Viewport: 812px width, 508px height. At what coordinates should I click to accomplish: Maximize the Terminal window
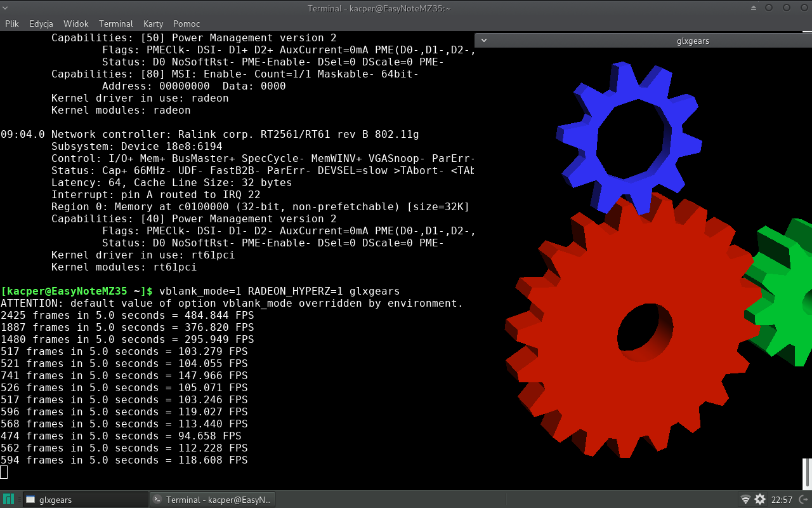click(787, 8)
